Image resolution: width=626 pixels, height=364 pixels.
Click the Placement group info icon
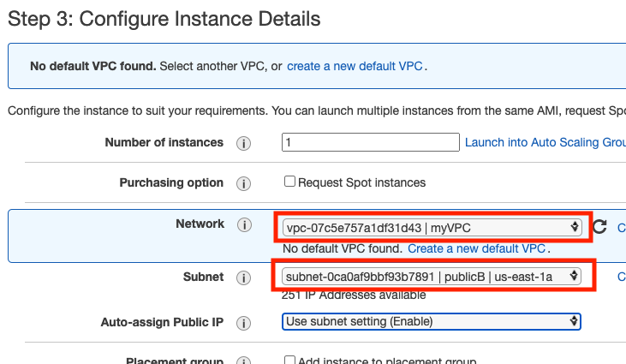(x=243, y=361)
